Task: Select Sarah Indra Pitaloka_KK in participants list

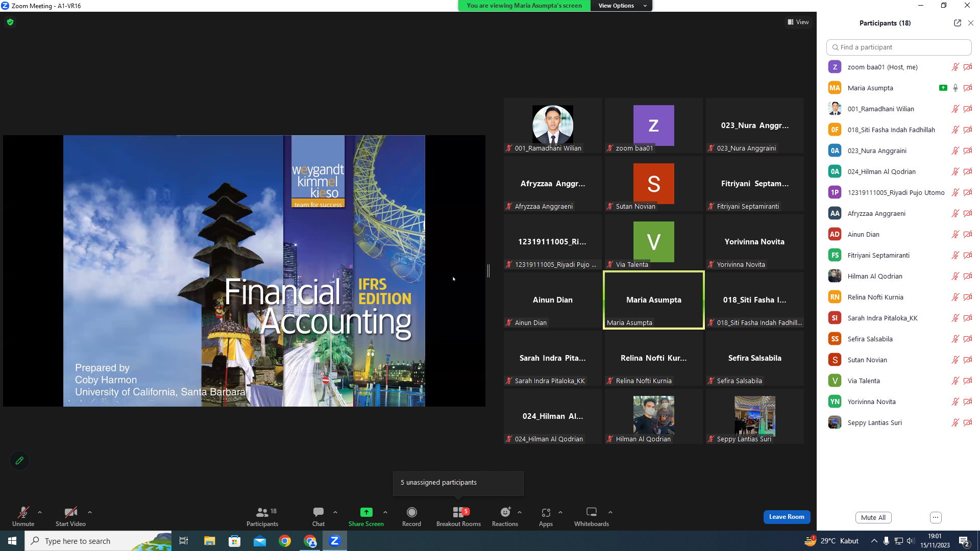Action: point(900,318)
